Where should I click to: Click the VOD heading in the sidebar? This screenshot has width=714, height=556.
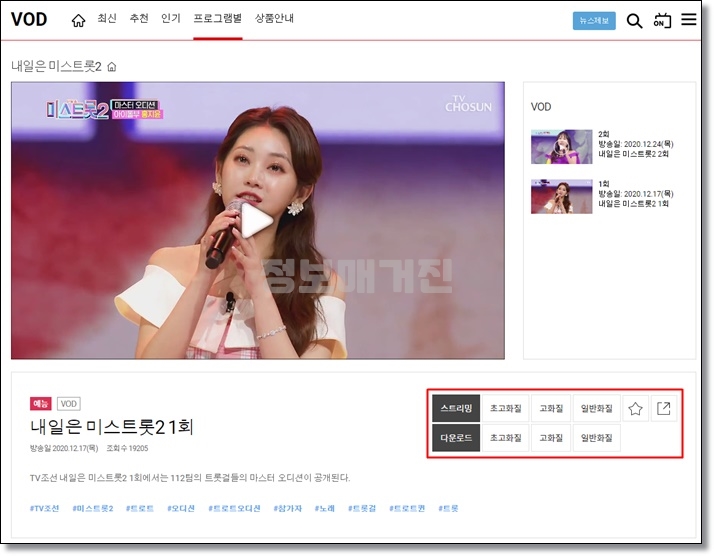(541, 107)
